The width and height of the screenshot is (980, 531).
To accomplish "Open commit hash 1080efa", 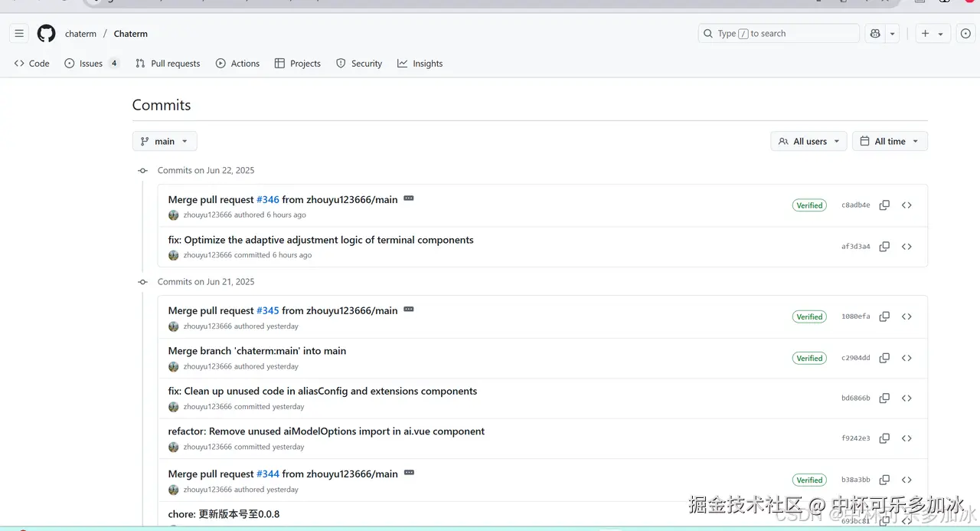I will click(856, 316).
